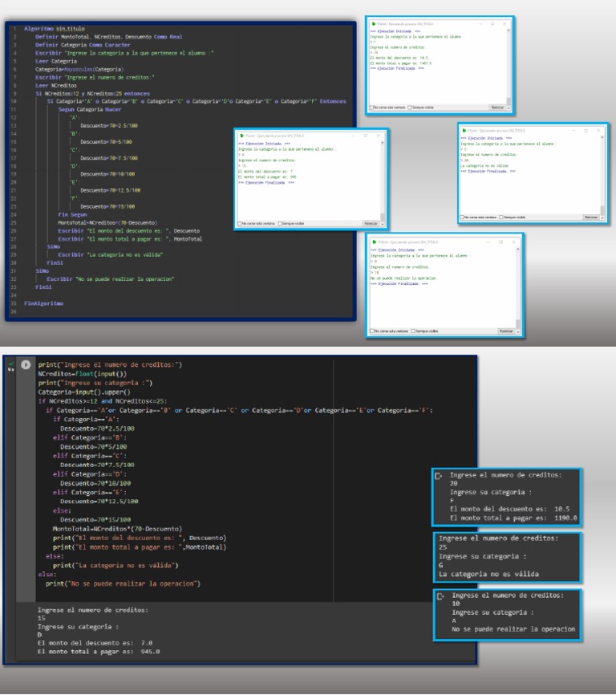Click 'Fin Segun' line in PSeInt code
This screenshot has width=616, height=695.
click(72, 214)
